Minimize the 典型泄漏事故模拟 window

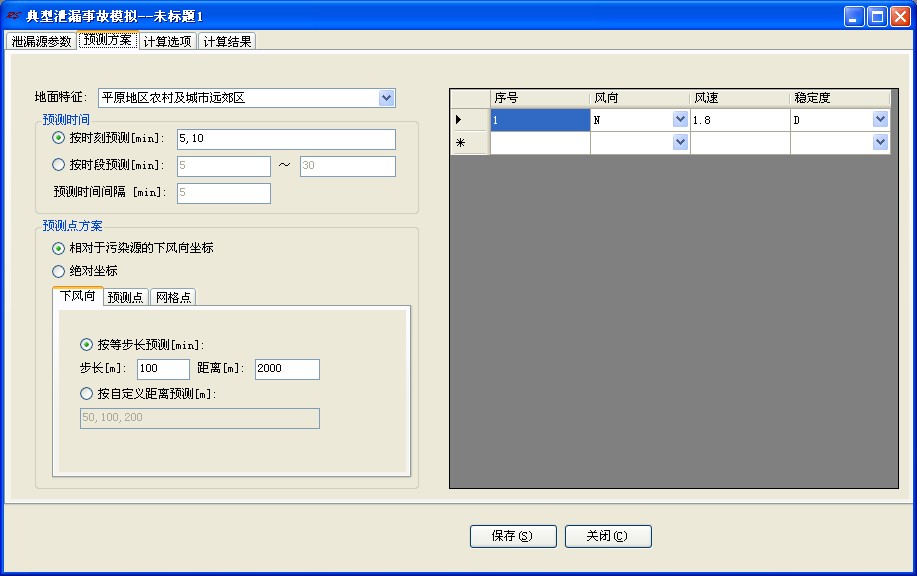[854, 16]
